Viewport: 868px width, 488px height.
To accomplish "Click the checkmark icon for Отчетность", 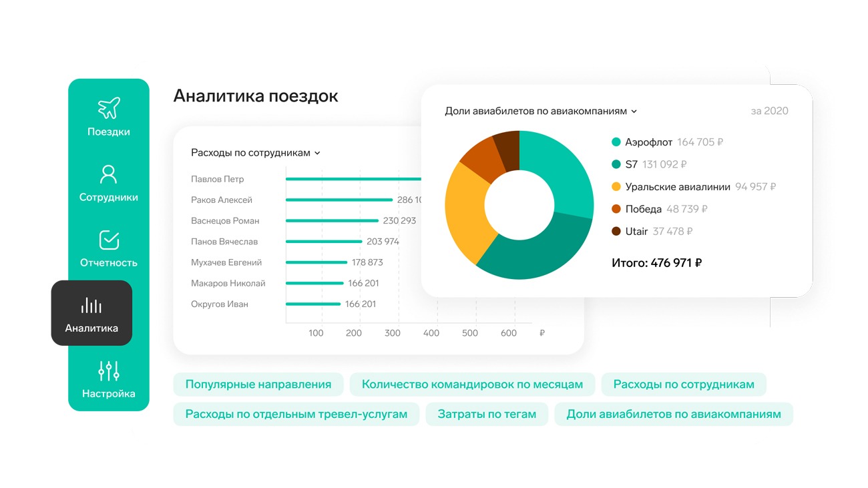I will [108, 240].
